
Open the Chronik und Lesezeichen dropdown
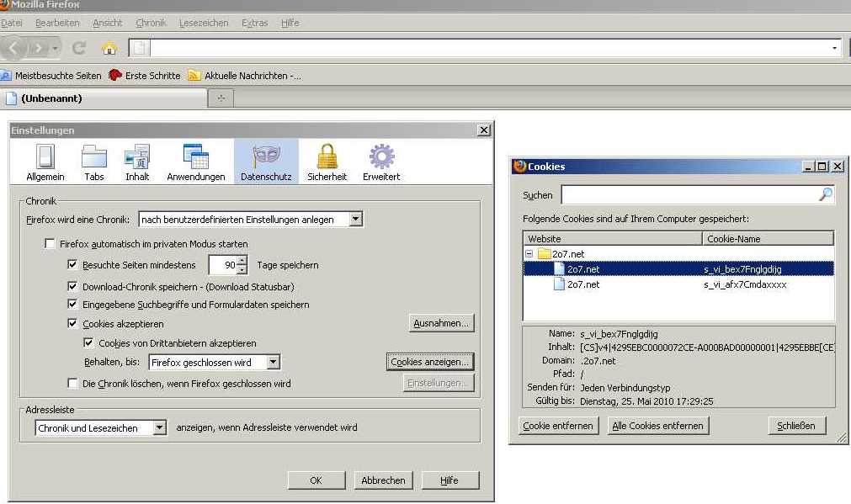coord(101,427)
